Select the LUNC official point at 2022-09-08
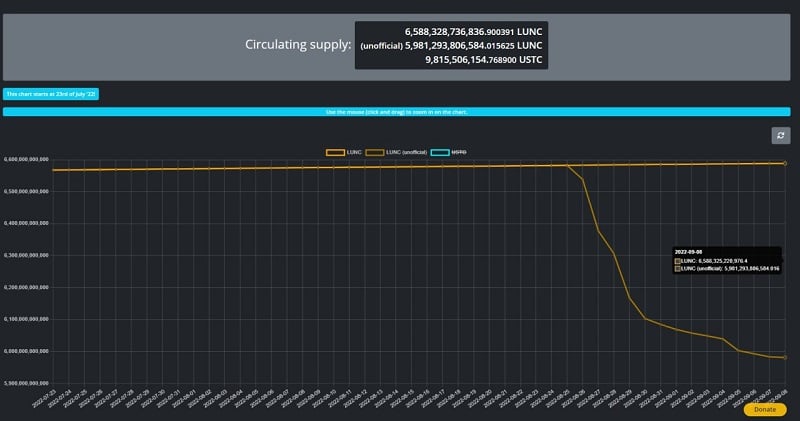Image resolution: width=800 pixels, height=421 pixels. pos(785,163)
